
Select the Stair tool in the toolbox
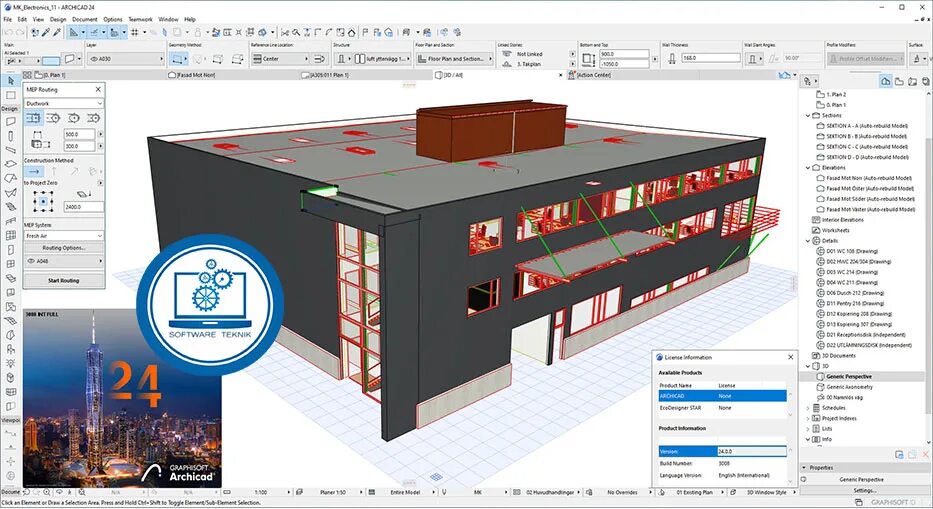[11, 207]
